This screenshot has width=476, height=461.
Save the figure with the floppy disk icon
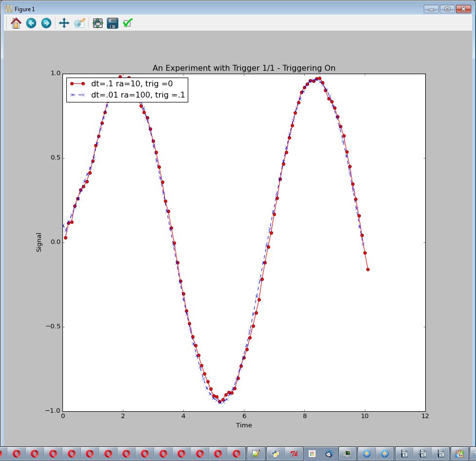[113, 23]
